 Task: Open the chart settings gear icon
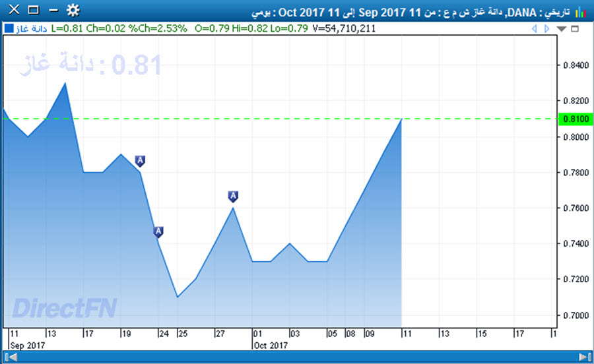73,10
